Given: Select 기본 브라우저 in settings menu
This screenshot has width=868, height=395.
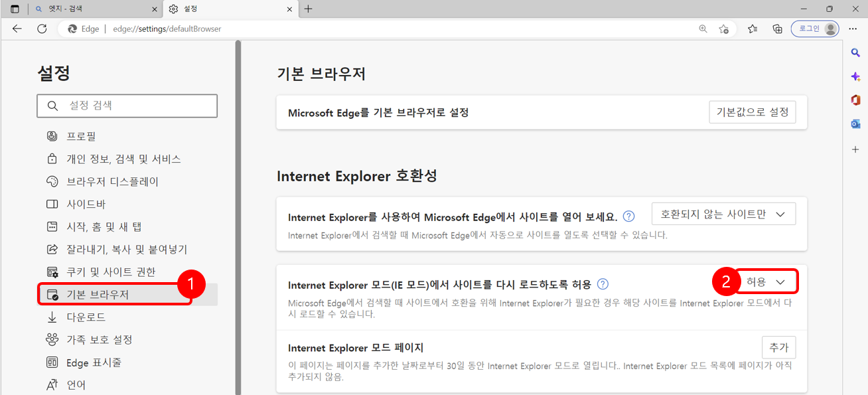Looking at the screenshot, I should pos(127,294).
